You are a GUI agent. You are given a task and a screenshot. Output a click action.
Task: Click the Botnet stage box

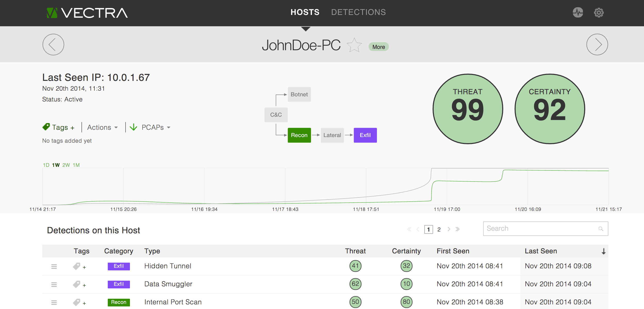tap(299, 95)
